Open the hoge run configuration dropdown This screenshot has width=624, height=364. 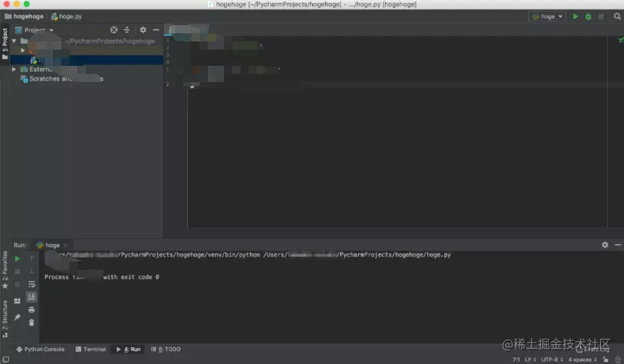[x=547, y=16]
